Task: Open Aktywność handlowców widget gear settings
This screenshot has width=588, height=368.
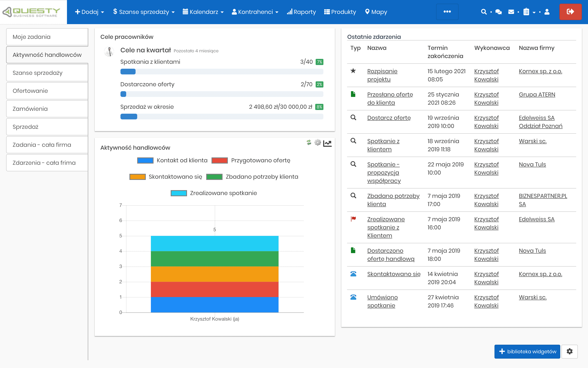Action: click(317, 142)
